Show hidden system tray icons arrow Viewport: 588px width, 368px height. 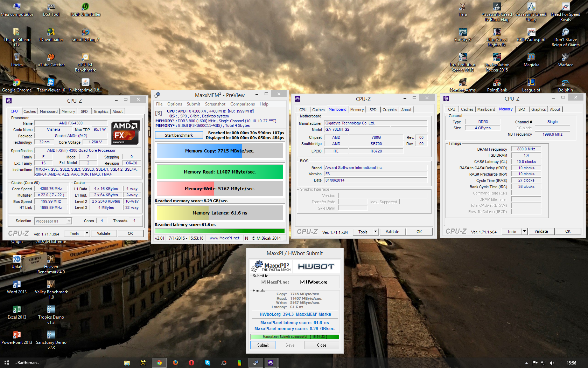pyautogui.click(x=526, y=363)
